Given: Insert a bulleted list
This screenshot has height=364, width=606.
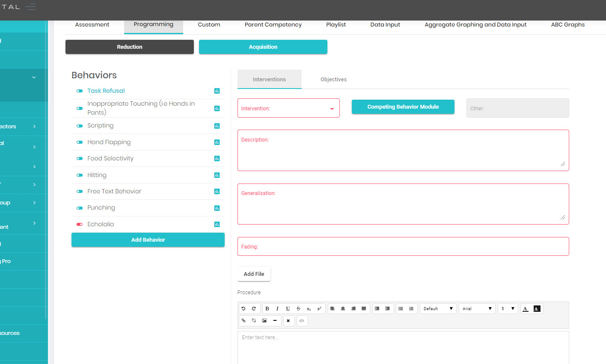Looking at the screenshot, I should pos(401,308).
